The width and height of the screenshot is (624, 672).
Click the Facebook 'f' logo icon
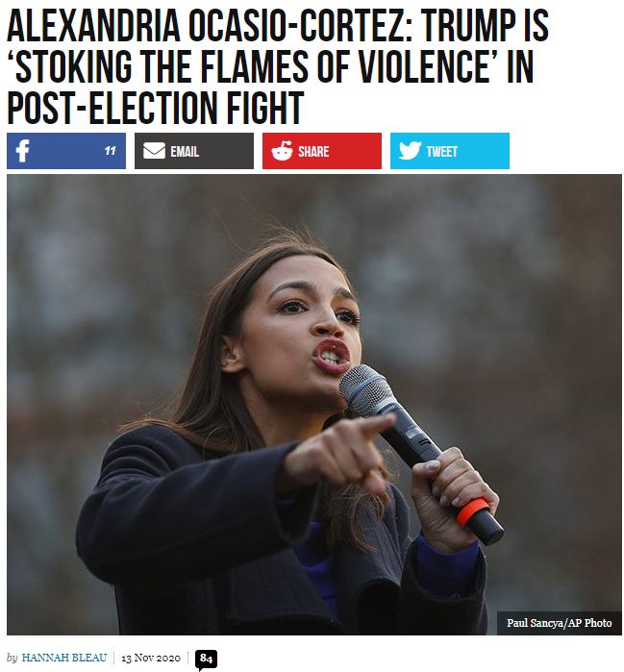coord(22,151)
